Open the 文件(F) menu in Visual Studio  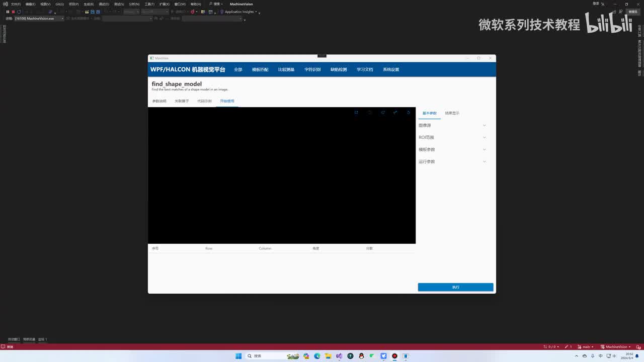16,4
